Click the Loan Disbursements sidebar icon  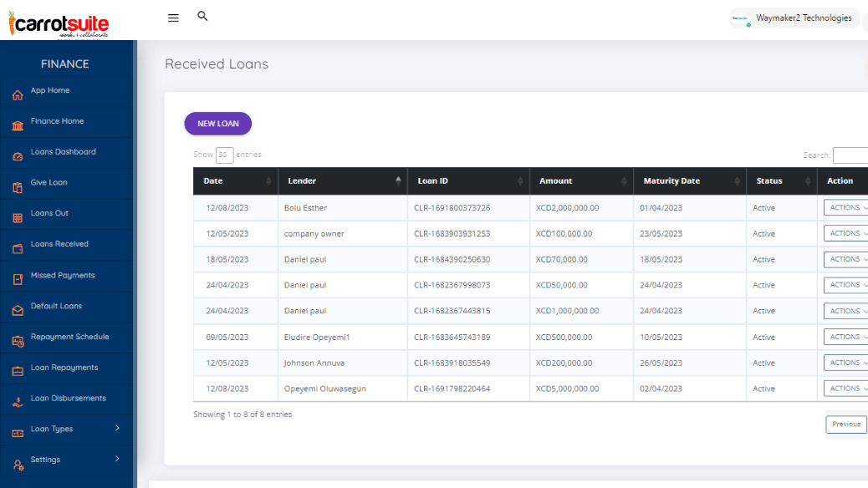point(18,403)
